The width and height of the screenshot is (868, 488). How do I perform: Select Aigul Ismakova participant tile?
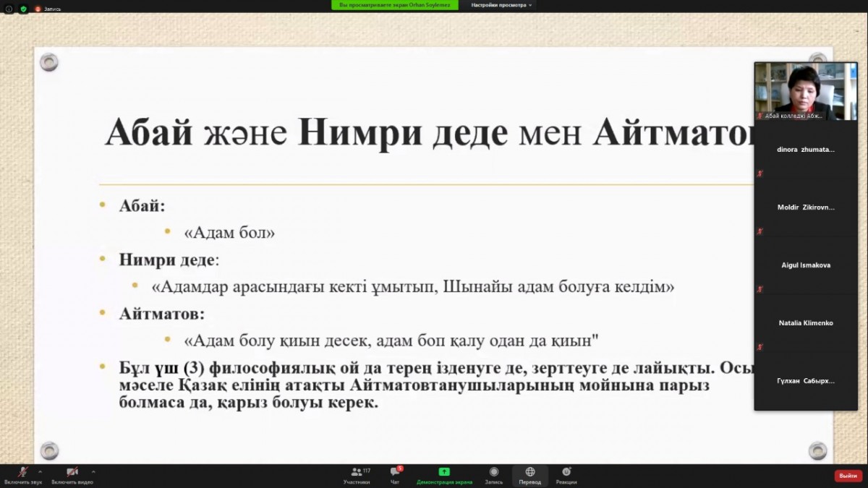[806, 265]
